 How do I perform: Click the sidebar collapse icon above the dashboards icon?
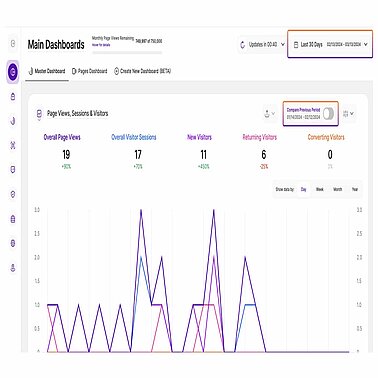[13, 44]
